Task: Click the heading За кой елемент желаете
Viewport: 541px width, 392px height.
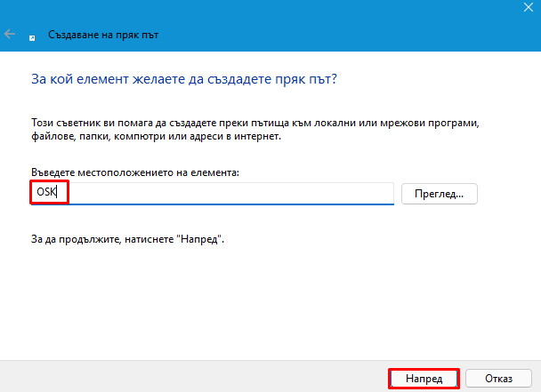Action: click(x=184, y=79)
